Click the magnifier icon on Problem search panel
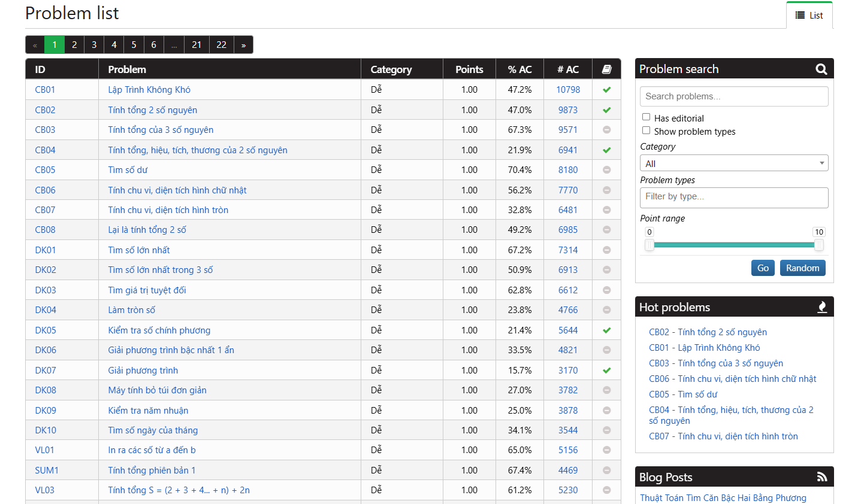Screen dimensions: 864x504 (x=821, y=69)
